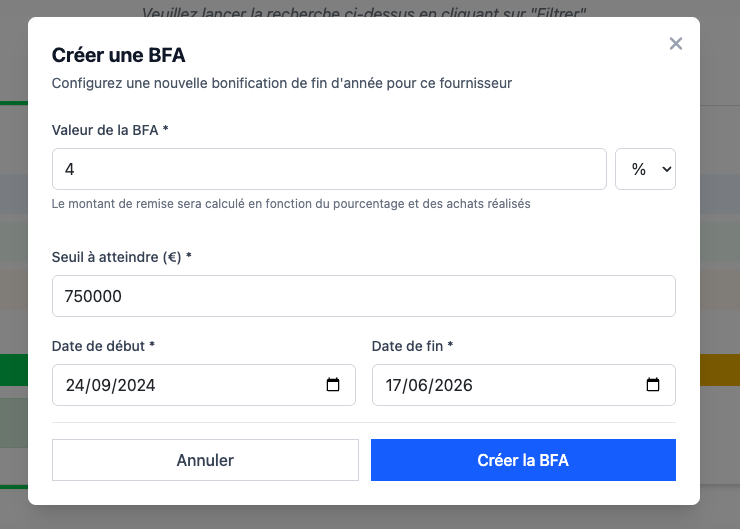Click the Date de début label
Screen dimensions: 740x529
(103, 346)
